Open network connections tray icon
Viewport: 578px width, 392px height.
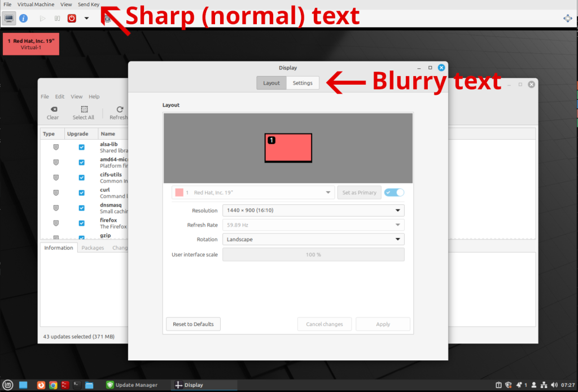(544, 385)
